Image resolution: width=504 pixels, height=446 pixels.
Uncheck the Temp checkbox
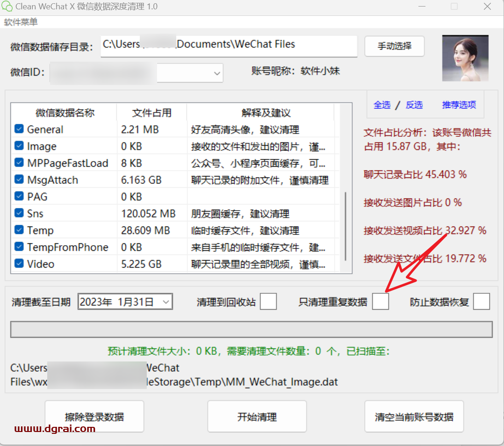point(19,230)
